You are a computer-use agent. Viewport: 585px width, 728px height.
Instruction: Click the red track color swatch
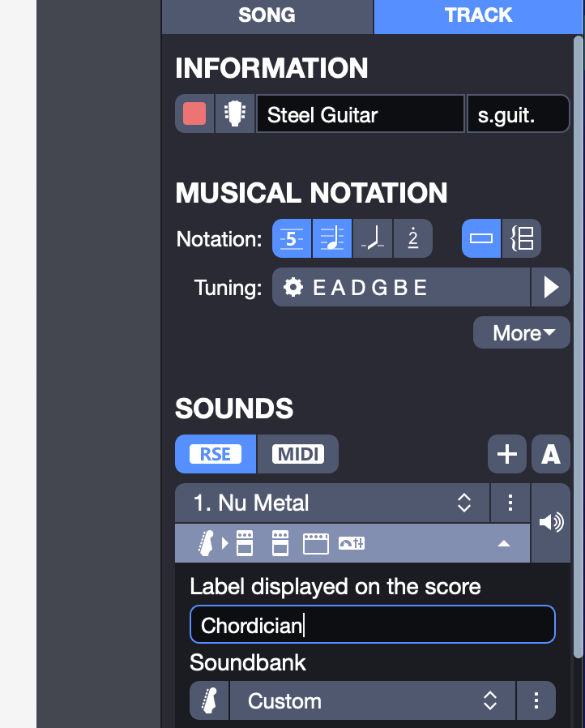click(194, 114)
